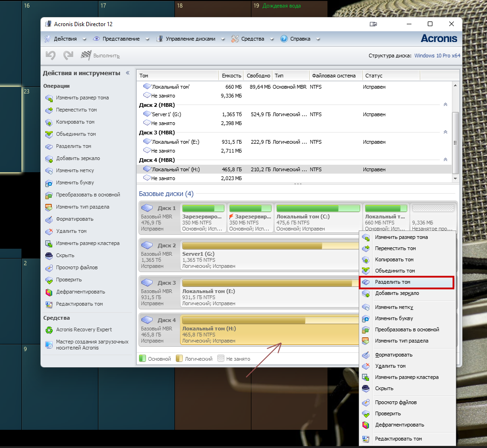The height and width of the screenshot is (448, 487).
Task: Select Локальный том (C:) partition on Диск 1
Action: pos(318,218)
